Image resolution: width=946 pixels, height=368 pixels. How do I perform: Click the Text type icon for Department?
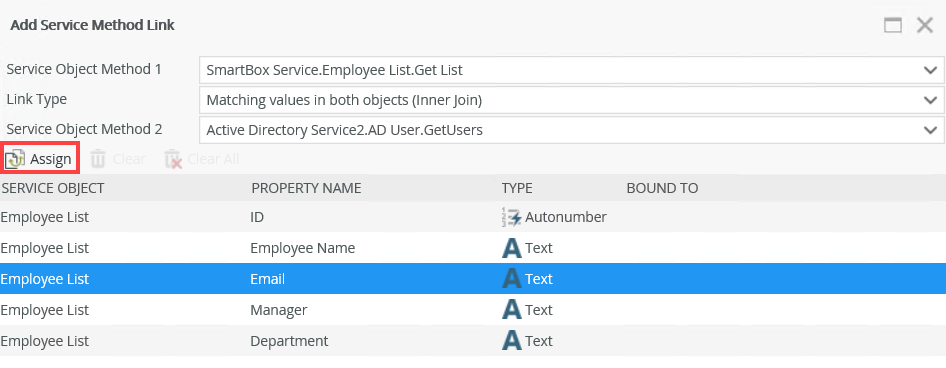click(x=512, y=341)
